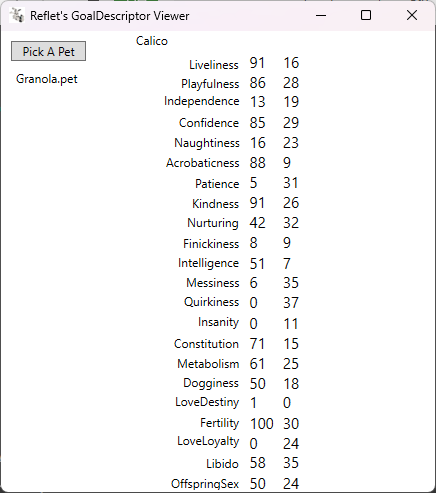Screen dimensions: 436x493
Task: Click the Playfulness value 86
Action: click(x=257, y=83)
